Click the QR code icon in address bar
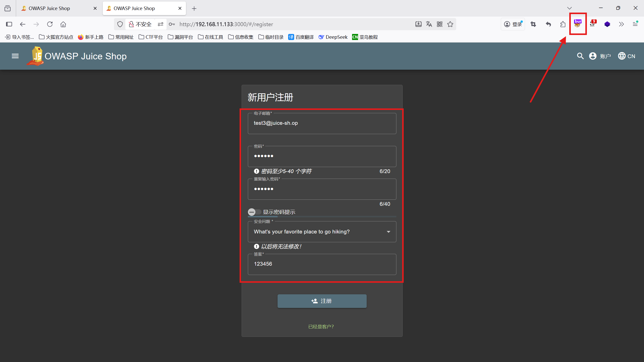This screenshot has width=644, height=362. pyautogui.click(x=440, y=24)
